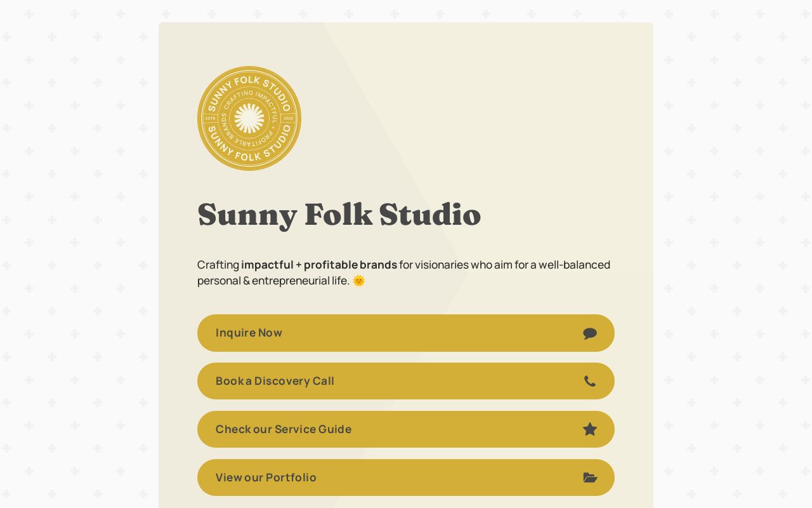Click the folder icon on View our Portfolio

[590, 478]
